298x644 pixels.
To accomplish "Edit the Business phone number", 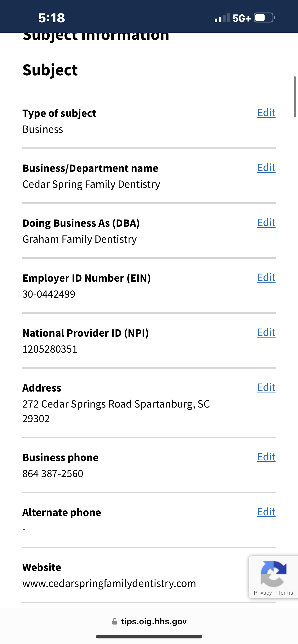I will [x=266, y=457].
